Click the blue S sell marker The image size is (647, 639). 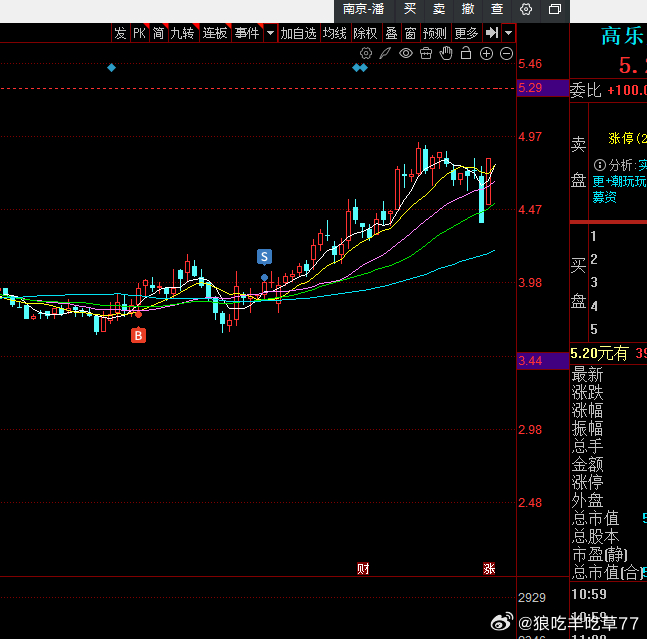tap(264, 257)
